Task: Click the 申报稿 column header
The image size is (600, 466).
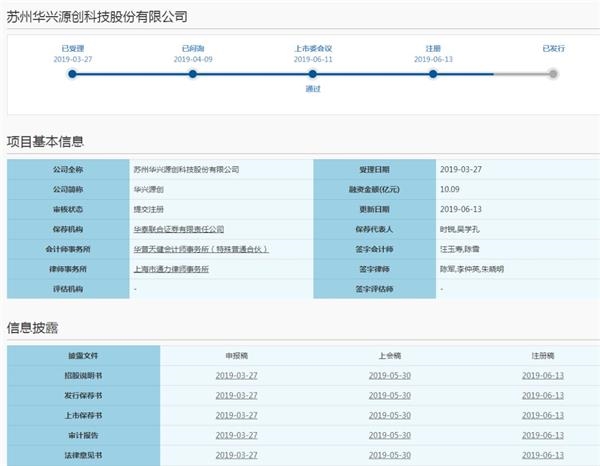Action: pos(236,356)
